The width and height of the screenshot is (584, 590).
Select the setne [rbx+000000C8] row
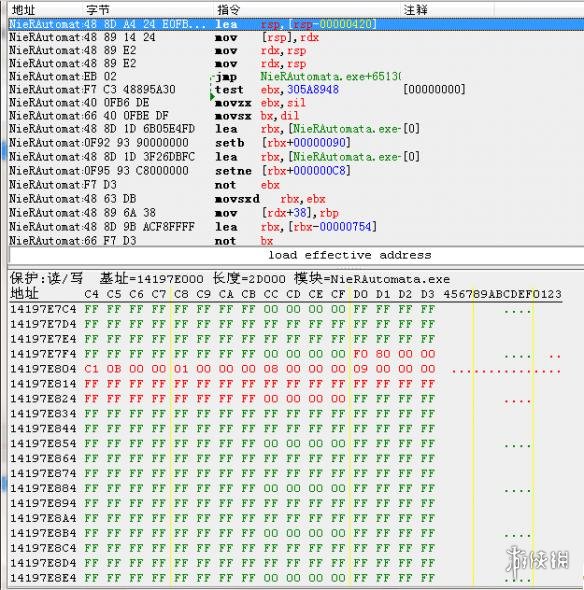pos(296,171)
